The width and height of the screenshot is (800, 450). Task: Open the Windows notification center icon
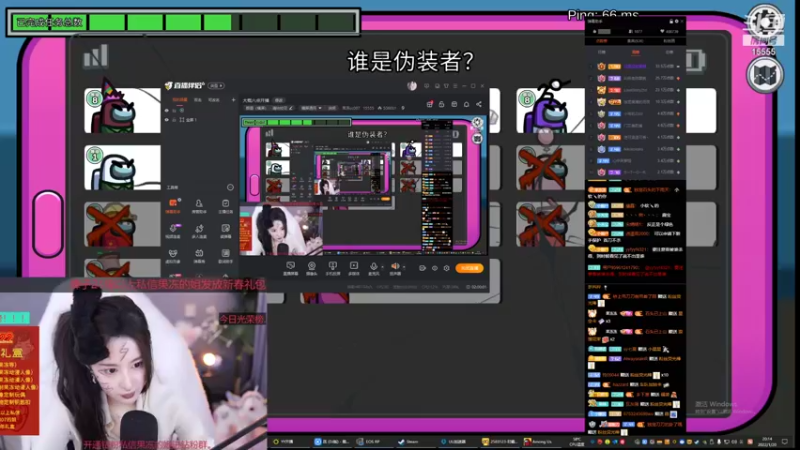785,441
